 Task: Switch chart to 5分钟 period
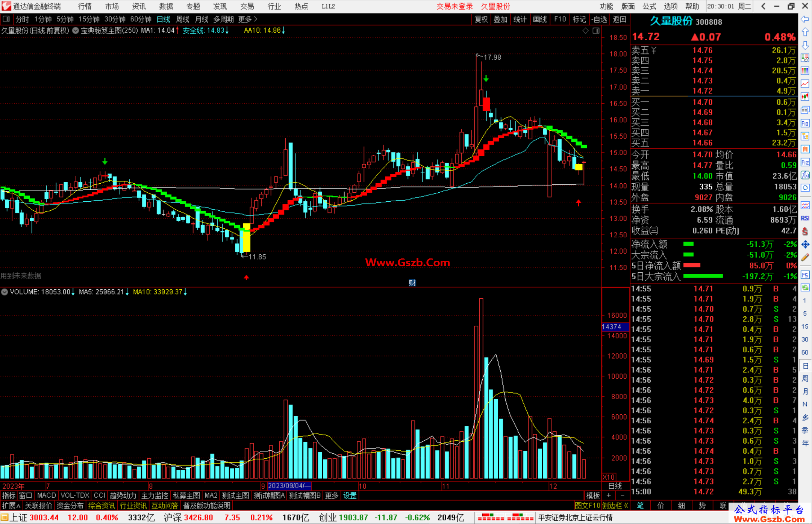65,19
